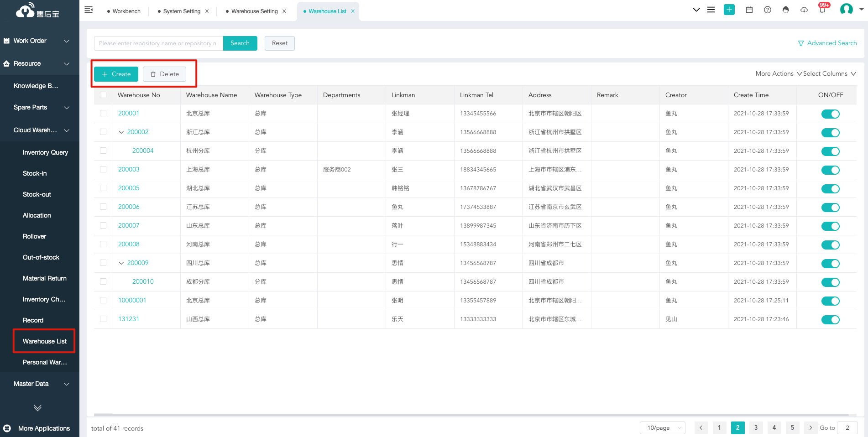
Task: Open Inventory Query in sidebar
Action: 45,152
